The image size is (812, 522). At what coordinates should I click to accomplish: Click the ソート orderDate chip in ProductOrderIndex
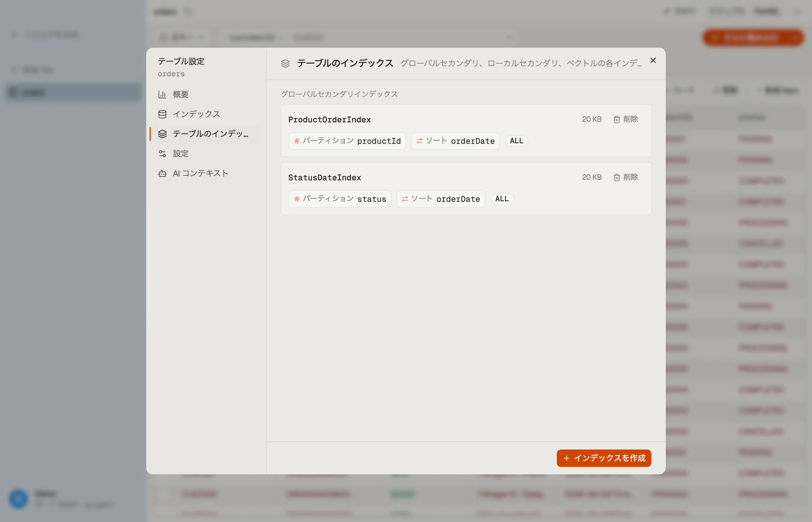(455, 141)
